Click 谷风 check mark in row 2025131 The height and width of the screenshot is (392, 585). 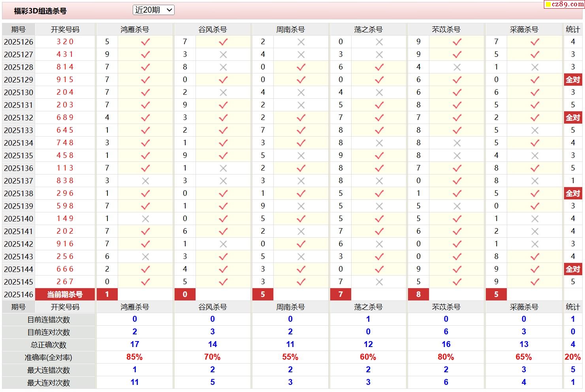pos(223,105)
